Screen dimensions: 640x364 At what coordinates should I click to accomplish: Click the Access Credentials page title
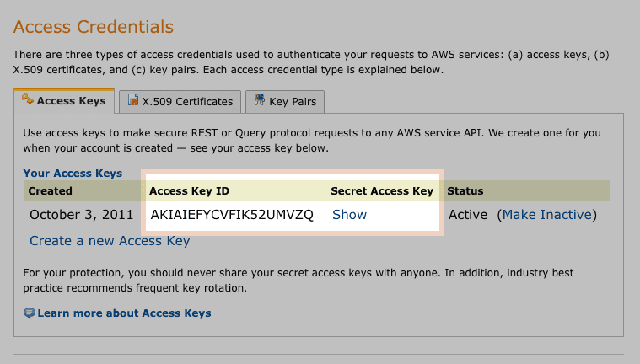click(x=94, y=27)
